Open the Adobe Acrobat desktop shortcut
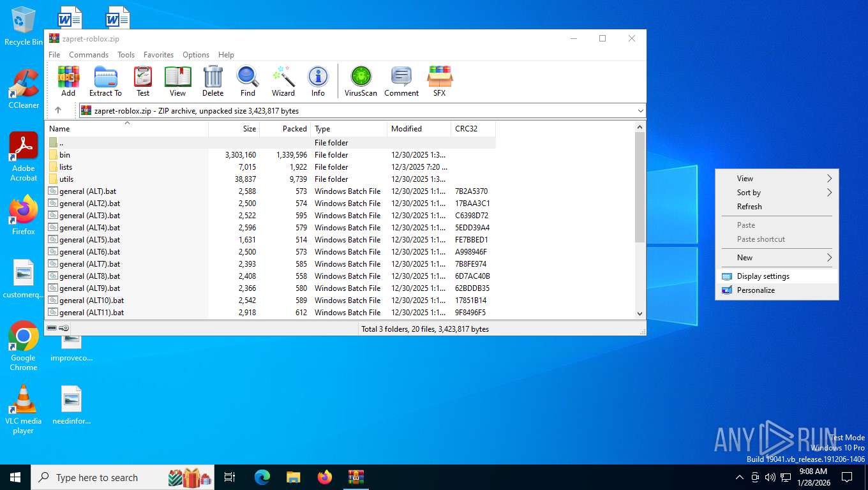This screenshot has height=490, width=868. (24, 157)
